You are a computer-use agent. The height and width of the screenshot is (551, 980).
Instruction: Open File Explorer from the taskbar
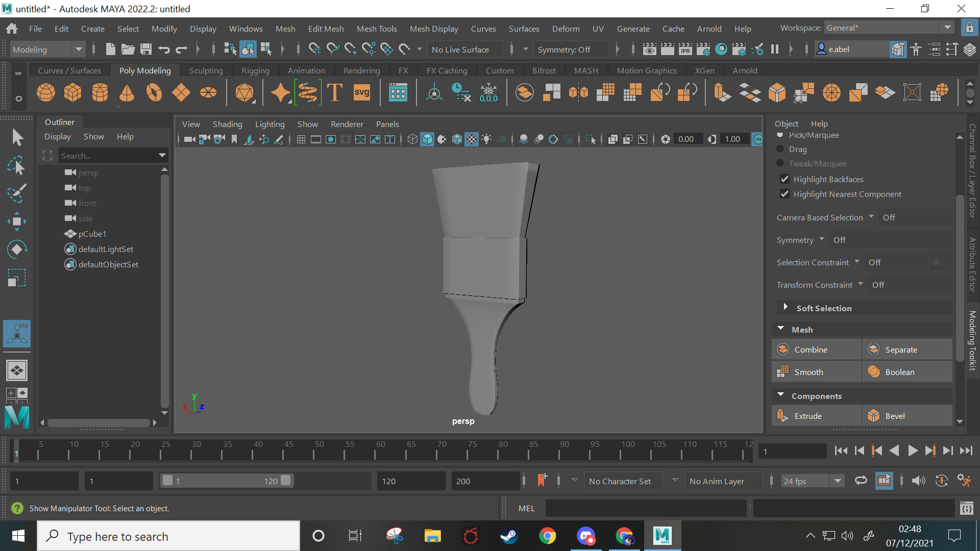(432, 536)
